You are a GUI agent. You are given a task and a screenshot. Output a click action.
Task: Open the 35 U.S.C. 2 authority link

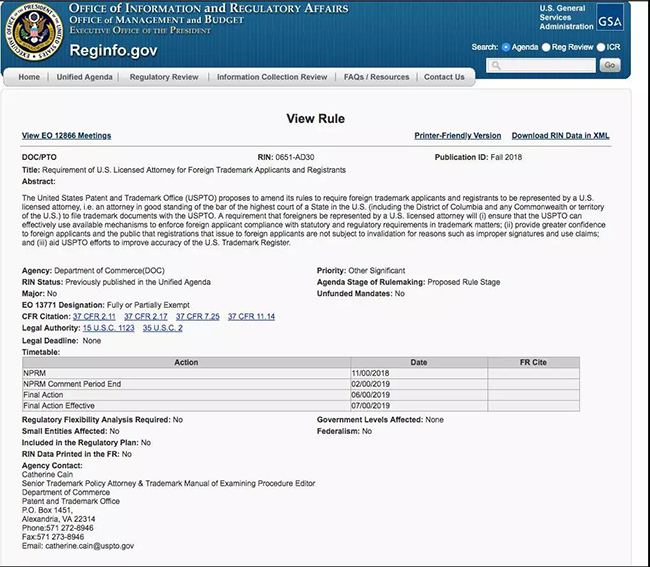tap(162, 328)
